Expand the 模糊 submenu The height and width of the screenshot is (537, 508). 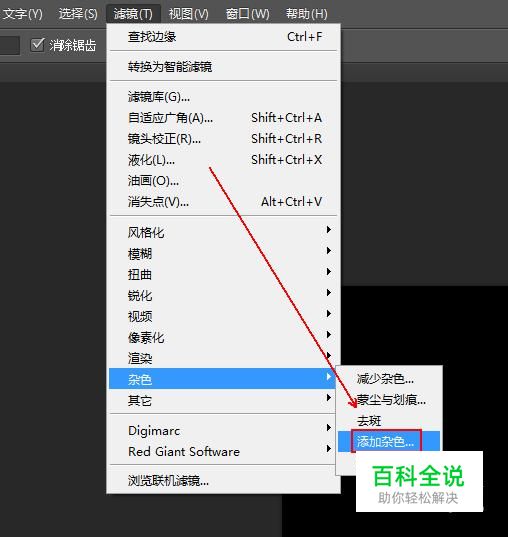point(223,254)
